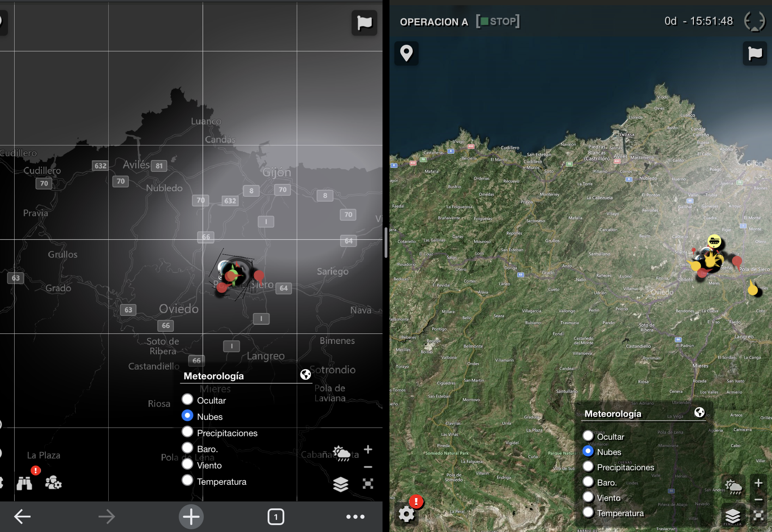Click the layers icon on left map
Image resolution: width=772 pixels, height=532 pixels.
tap(341, 484)
